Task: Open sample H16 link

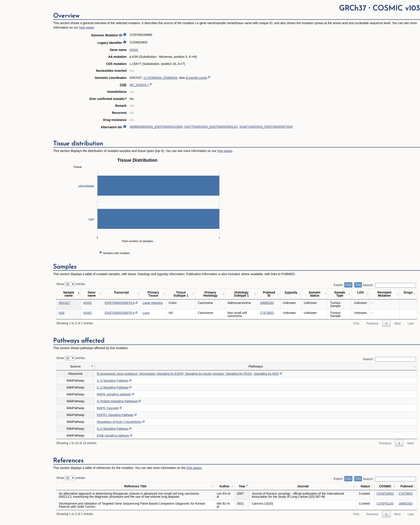Action: (62, 313)
